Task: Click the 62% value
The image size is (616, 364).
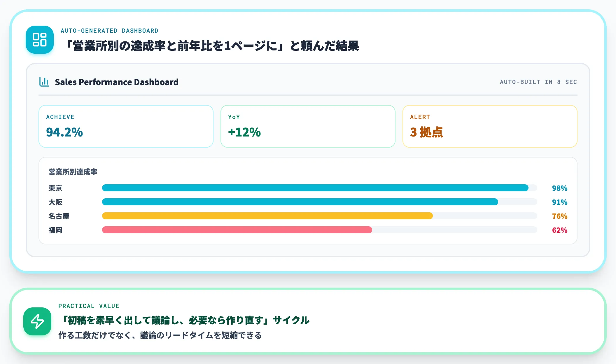Action: pos(560,230)
